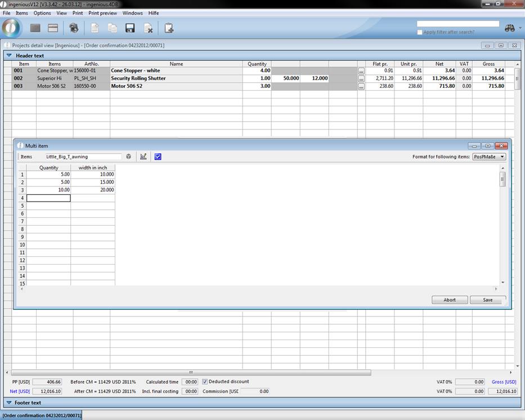Uncheck the 'Deducted discount' checkbox
The image size is (525, 420).
coord(205,382)
